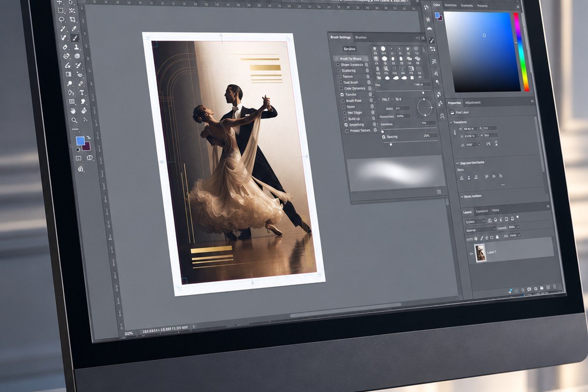Image resolution: width=588 pixels, height=392 pixels.
Task: Select the Clone Stamp tool
Action: pos(76,47)
